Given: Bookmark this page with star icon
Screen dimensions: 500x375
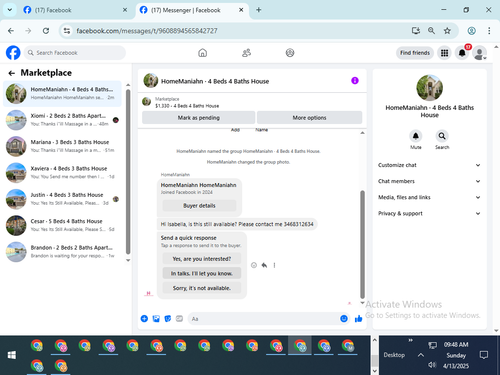Looking at the screenshot, I should [447, 31].
